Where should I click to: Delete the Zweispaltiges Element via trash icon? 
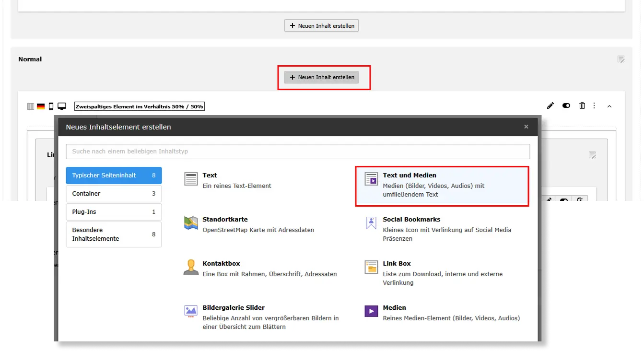click(582, 105)
